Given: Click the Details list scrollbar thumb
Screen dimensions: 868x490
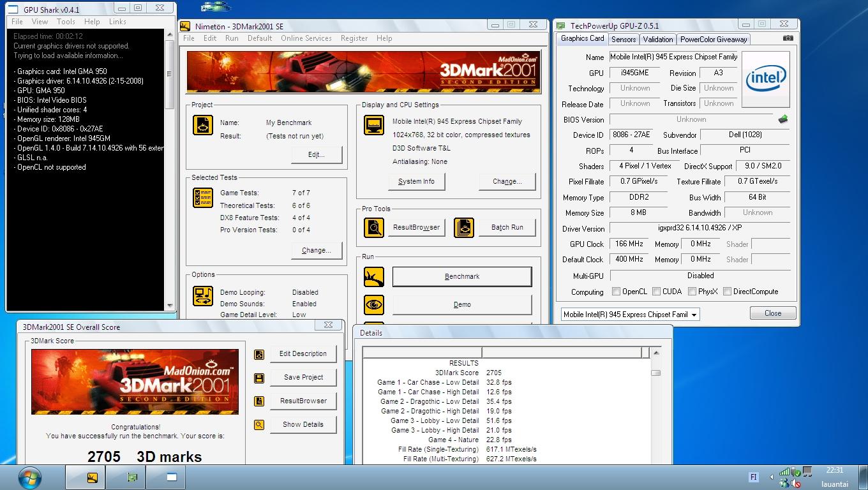Looking at the screenshot, I should (x=655, y=373).
